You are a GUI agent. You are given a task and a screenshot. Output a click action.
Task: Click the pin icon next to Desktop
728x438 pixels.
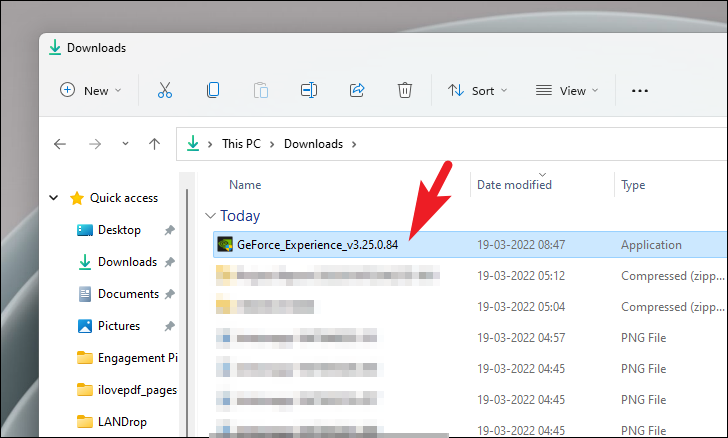tap(169, 230)
